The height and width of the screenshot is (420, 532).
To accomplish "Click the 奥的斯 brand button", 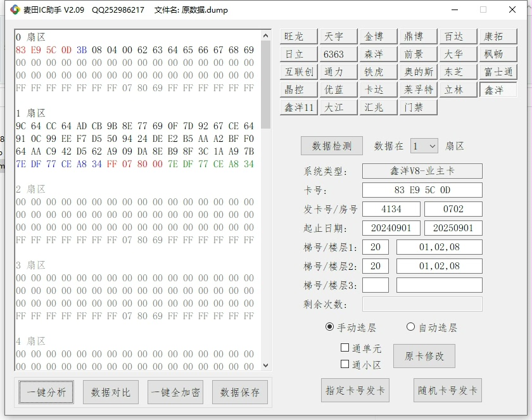I will pyautogui.click(x=419, y=72).
